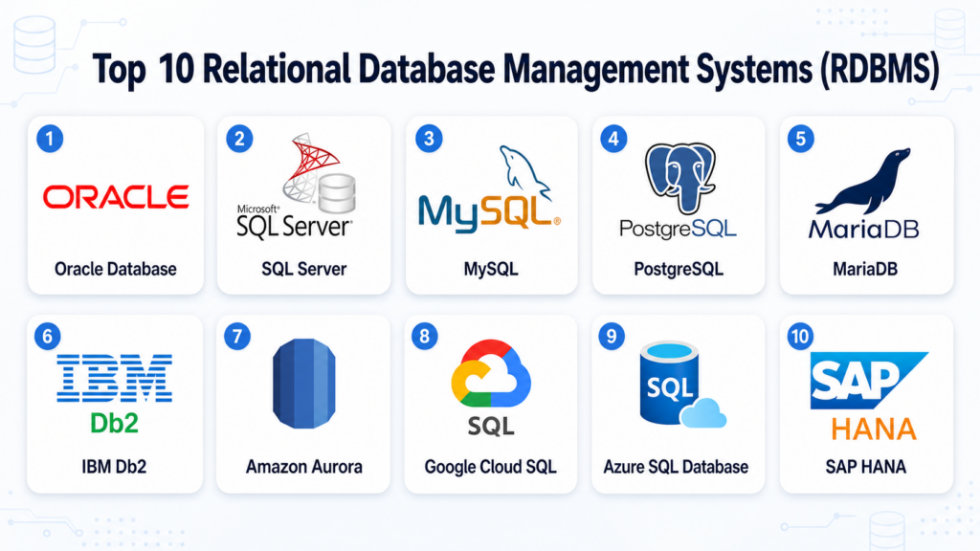
Task: Select the SAP HANA logo
Action: pos(869,396)
